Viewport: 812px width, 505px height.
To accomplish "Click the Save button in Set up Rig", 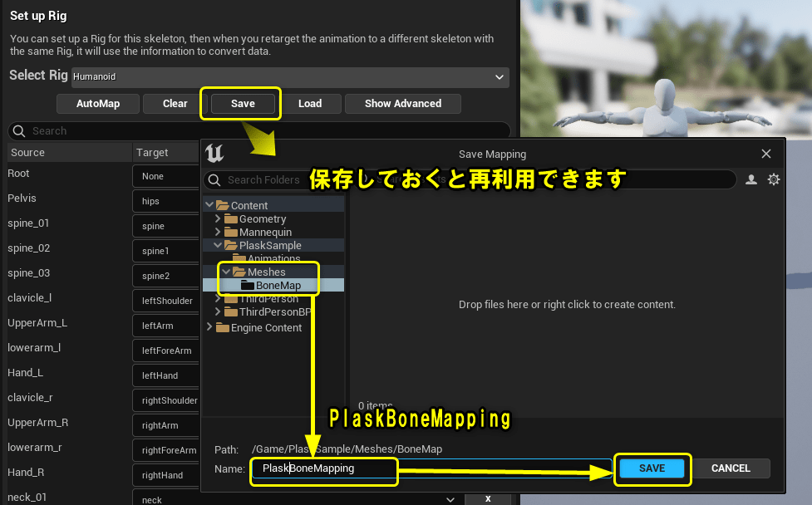I will (243, 104).
